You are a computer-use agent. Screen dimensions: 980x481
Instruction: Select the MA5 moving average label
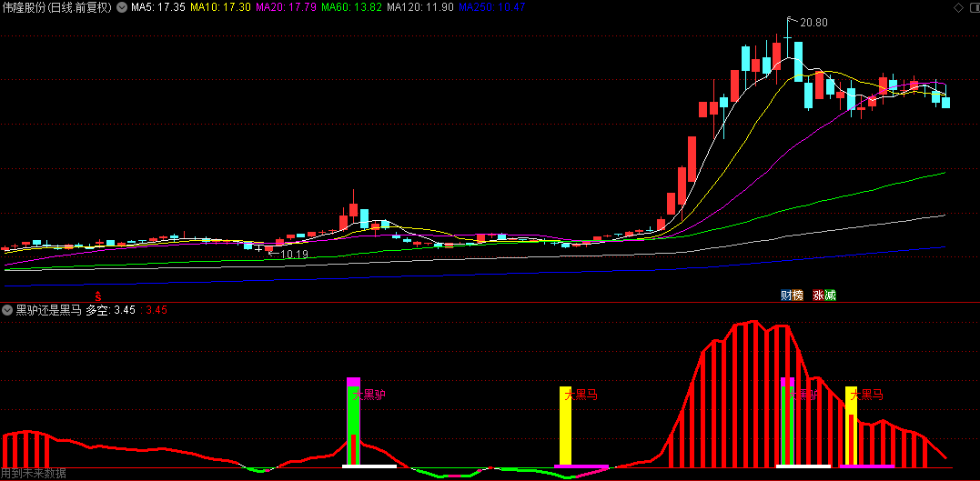pyautogui.click(x=157, y=7)
